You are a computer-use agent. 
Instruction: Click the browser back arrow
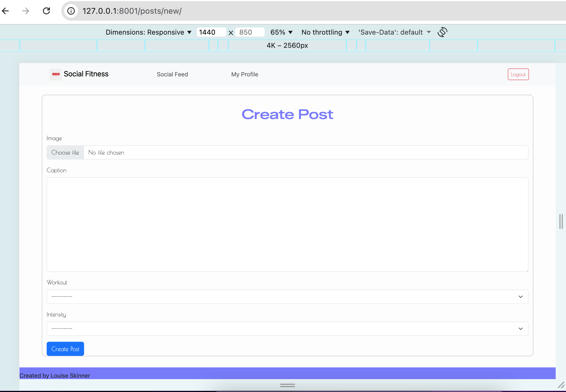point(6,11)
